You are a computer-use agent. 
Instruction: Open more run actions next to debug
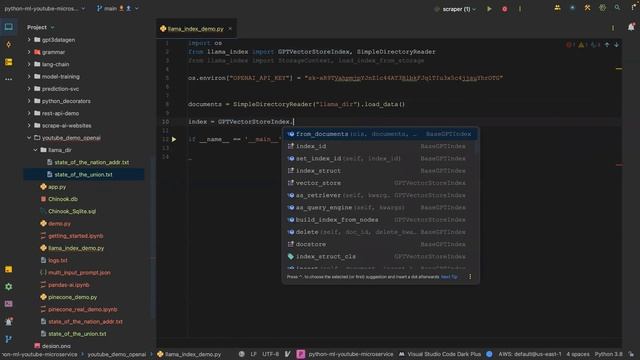tap(520, 9)
